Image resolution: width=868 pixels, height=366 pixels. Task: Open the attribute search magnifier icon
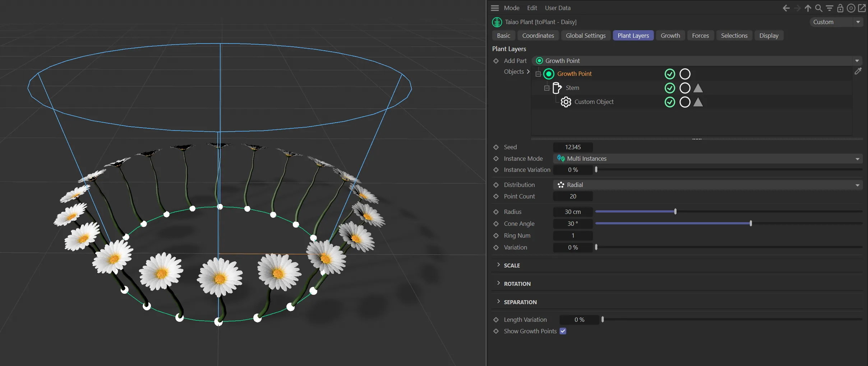[x=818, y=8]
